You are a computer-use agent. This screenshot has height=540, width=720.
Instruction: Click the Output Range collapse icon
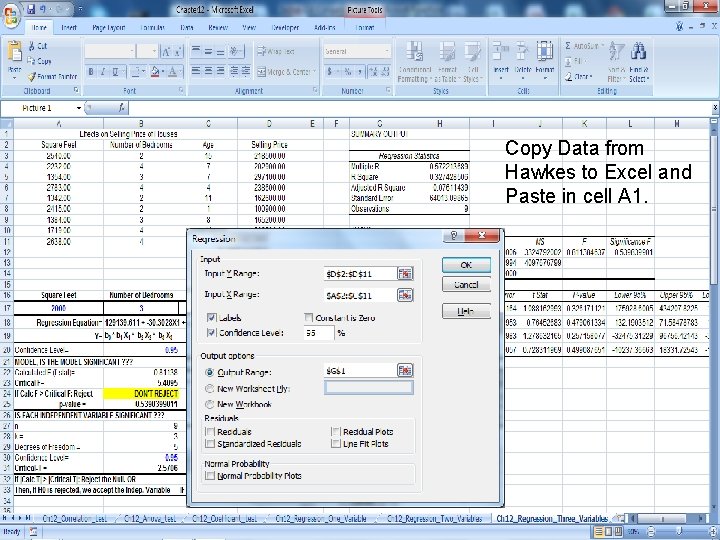[x=405, y=371]
